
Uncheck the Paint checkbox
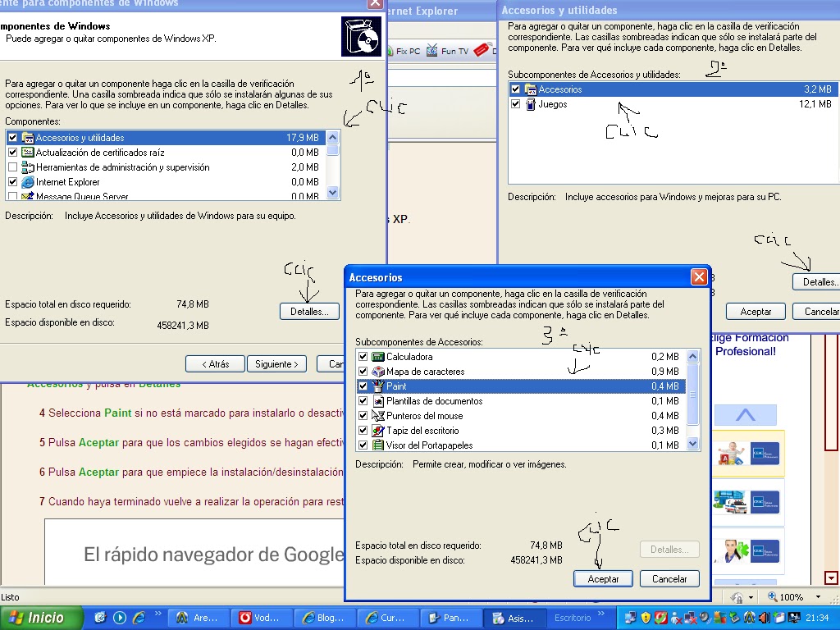coord(362,386)
